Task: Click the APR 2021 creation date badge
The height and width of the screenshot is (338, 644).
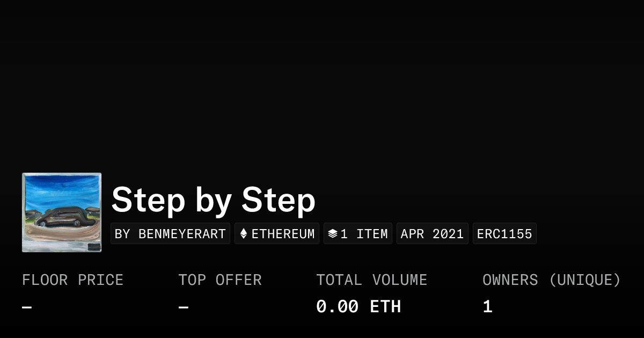Action: pos(432,234)
